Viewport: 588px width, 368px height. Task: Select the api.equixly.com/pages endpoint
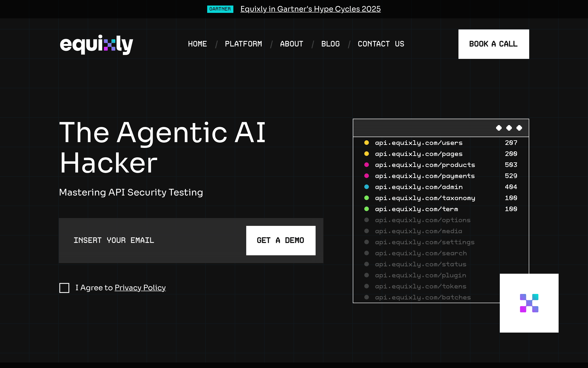tap(419, 154)
